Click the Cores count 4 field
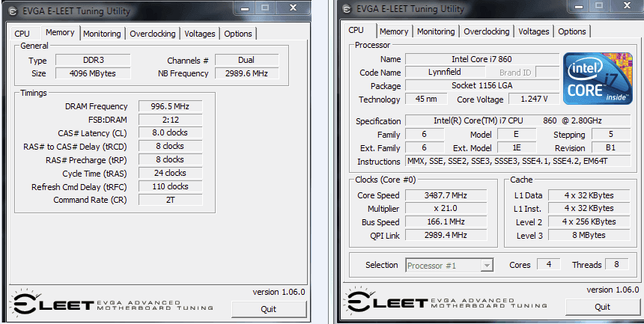This screenshot has width=644, height=324. click(549, 264)
